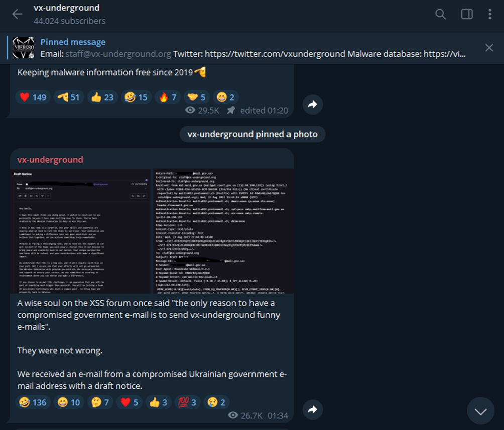Toggle the fire 7 reaction
The height and width of the screenshot is (430, 504).
[168, 97]
